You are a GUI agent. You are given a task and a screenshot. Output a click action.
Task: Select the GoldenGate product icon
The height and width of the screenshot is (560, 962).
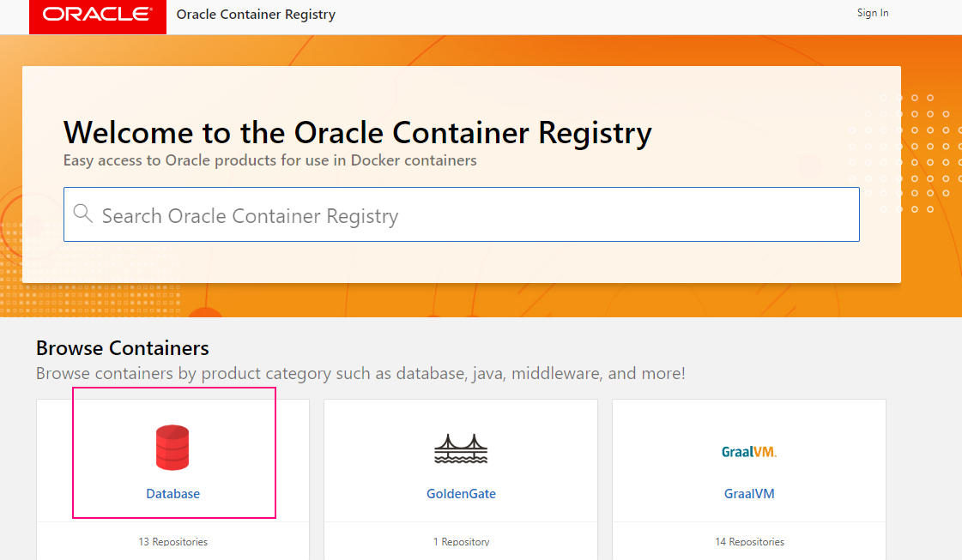pyautogui.click(x=461, y=447)
